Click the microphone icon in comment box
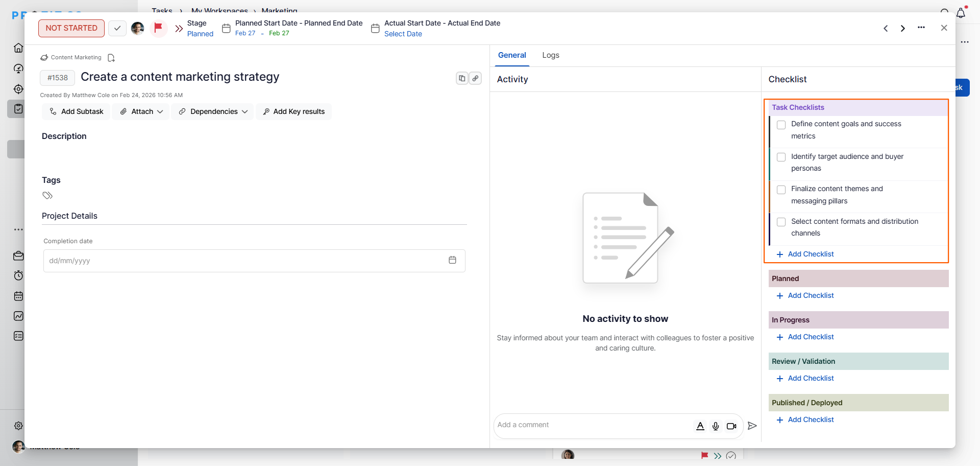 (x=716, y=426)
